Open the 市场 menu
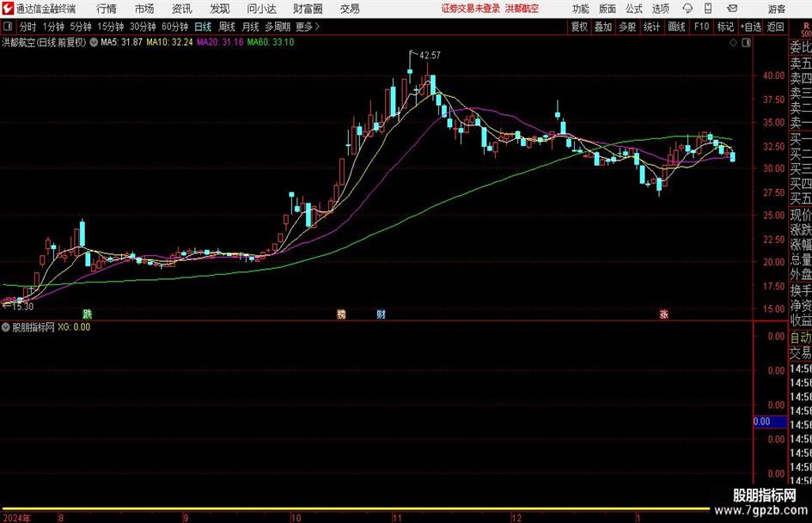Viewport: 812px width, 523px height. [x=144, y=9]
